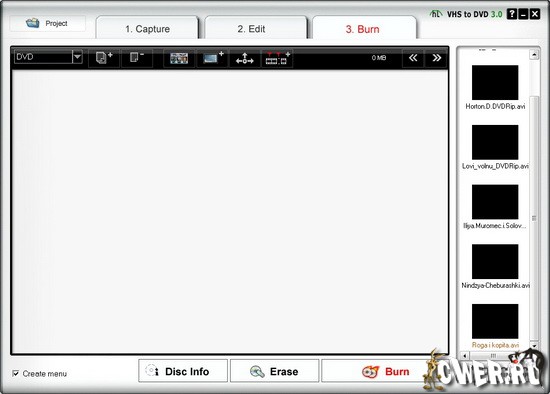Screen dimensions: 550x394
Task: Click the add chapter markers filmstrip icon
Action: click(x=277, y=58)
